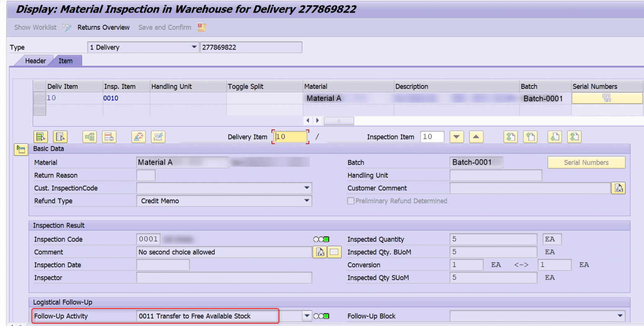Open the Refund Type dropdown
Viewport: 644px width, 326px height.
[307, 201]
